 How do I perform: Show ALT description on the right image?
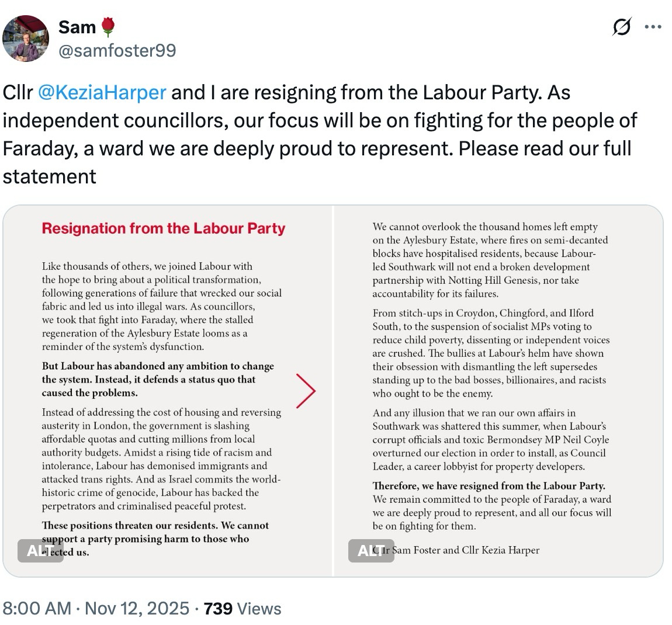pos(371,550)
